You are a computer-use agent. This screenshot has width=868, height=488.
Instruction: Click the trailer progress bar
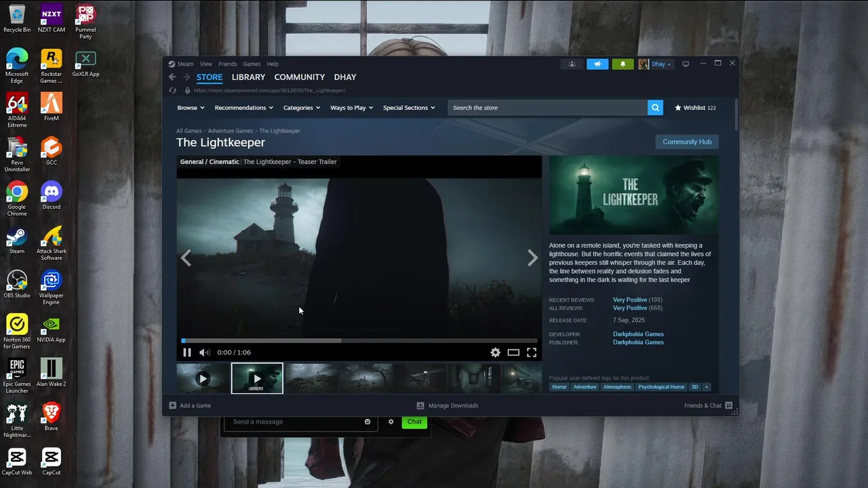(x=359, y=340)
